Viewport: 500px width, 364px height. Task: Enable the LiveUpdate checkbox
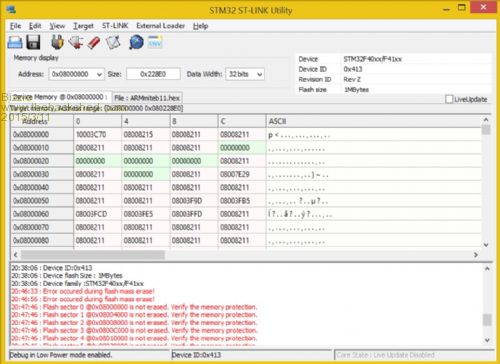(x=449, y=99)
